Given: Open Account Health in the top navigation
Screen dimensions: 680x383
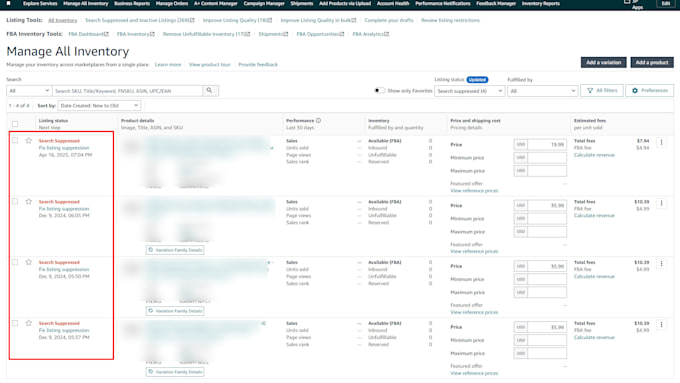Looking at the screenshot, I should point(393,3).
